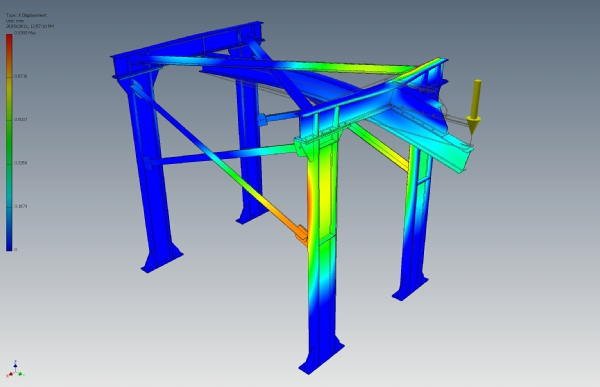Click the dark blue bottom of the color bar
Image resolution: width=600 pixels, height=387 pixels.
click(9, 245)
